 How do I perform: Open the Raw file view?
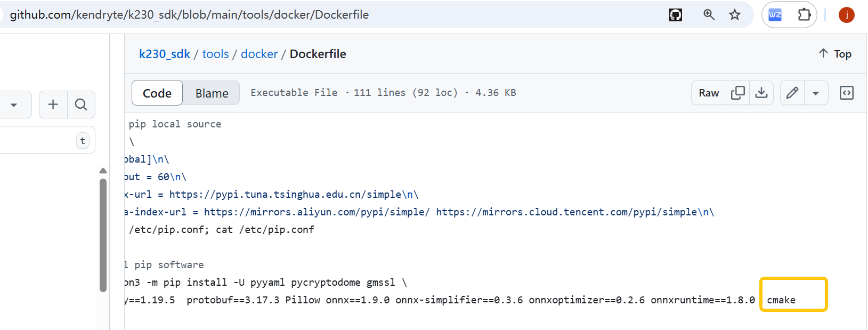(709, 93)
